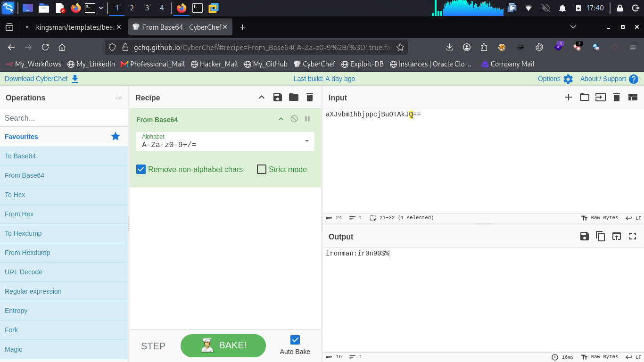Open About / Support

pyautogui.click(x=609, y=79)
